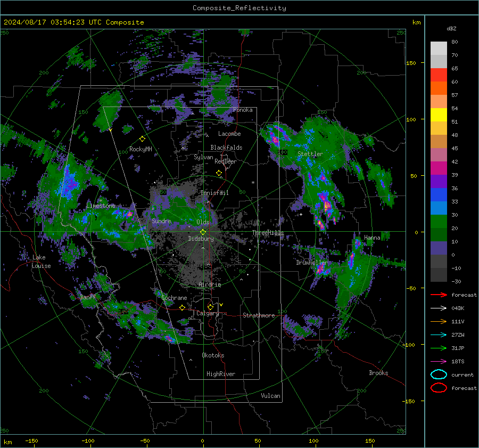Click the white 04DK arrow icon
The height and width of the screenshot is (448, 479).
tap(439, 308)
